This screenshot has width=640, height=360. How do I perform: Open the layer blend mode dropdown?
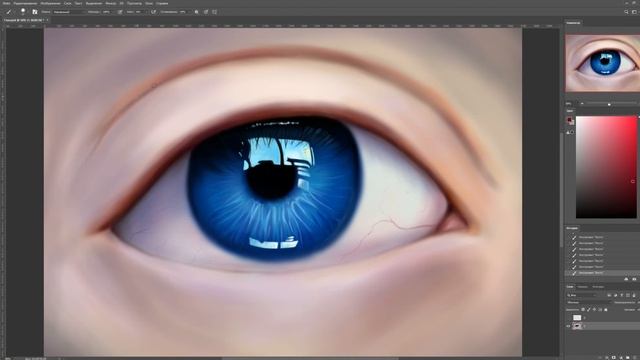click(x=589, y=302)
